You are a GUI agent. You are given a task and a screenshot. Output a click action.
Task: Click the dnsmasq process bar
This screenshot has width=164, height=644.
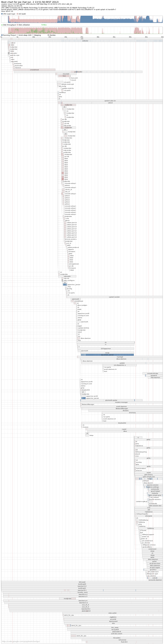tap(132, 413)
